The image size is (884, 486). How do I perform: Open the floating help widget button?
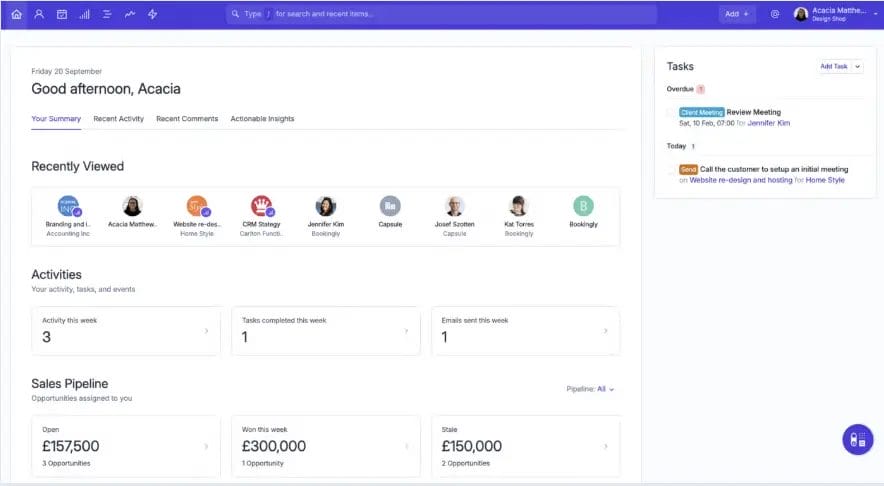(857, 439)
